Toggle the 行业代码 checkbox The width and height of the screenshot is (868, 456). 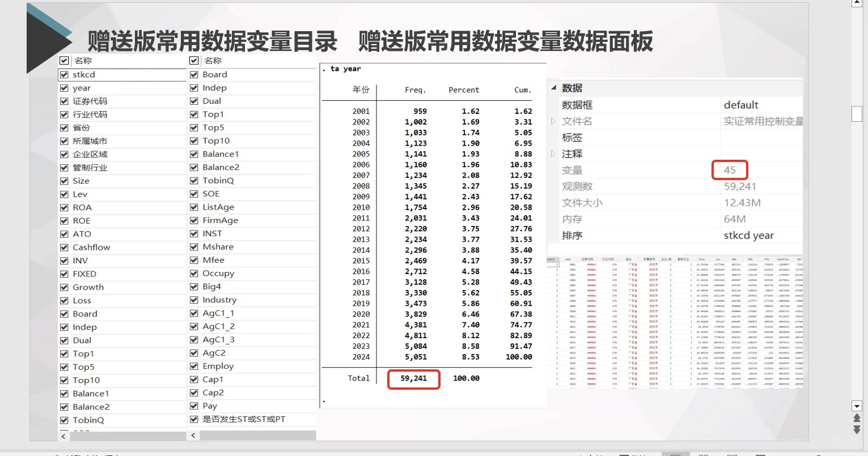coord(64,114)
